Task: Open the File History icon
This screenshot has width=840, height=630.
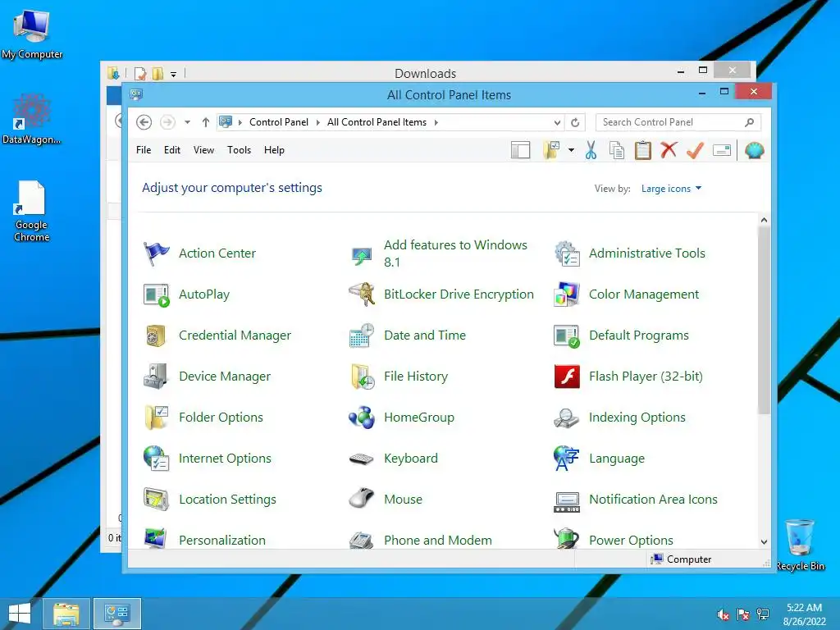Action: click(x=362, y=377)
